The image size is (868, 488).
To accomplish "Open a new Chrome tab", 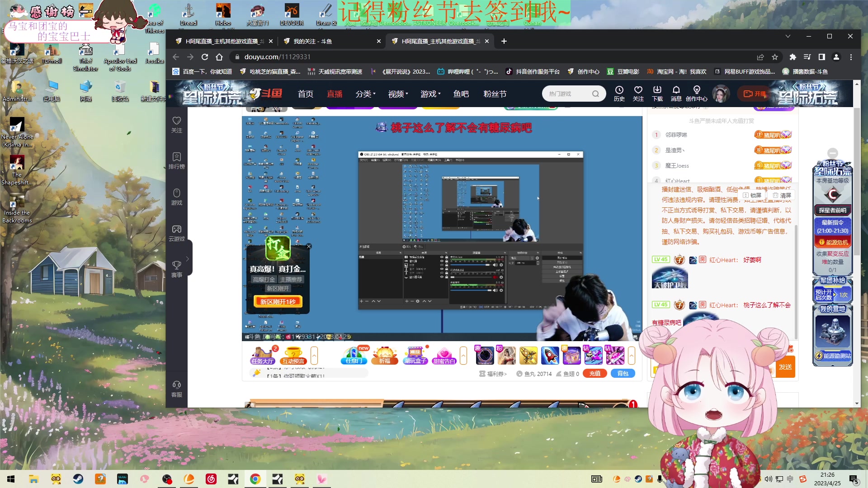I will pos(504,41).
